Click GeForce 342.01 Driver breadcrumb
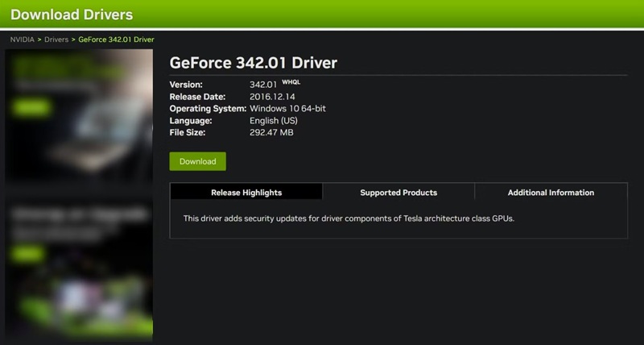This screenshot has width=644, height=345. pos(116,39)
